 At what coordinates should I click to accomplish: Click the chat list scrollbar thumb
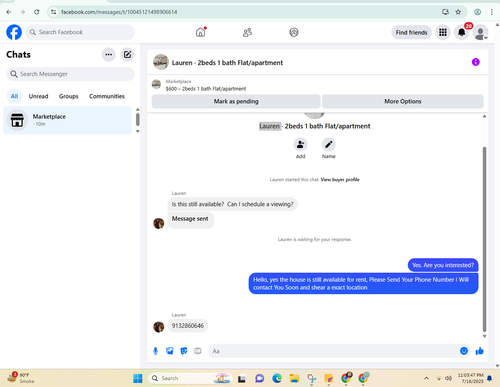tap(138, 120)
